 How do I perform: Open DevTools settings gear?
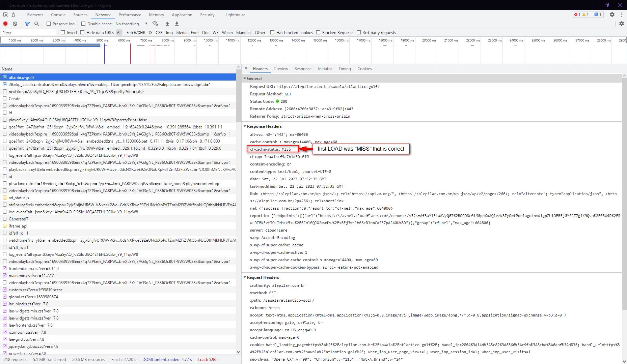612,14
